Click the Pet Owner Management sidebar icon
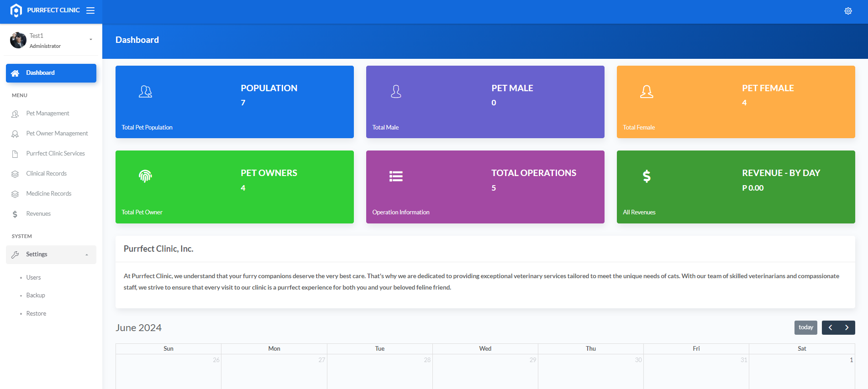Screen dimensions: 868x389 click(x=15, y=134)
